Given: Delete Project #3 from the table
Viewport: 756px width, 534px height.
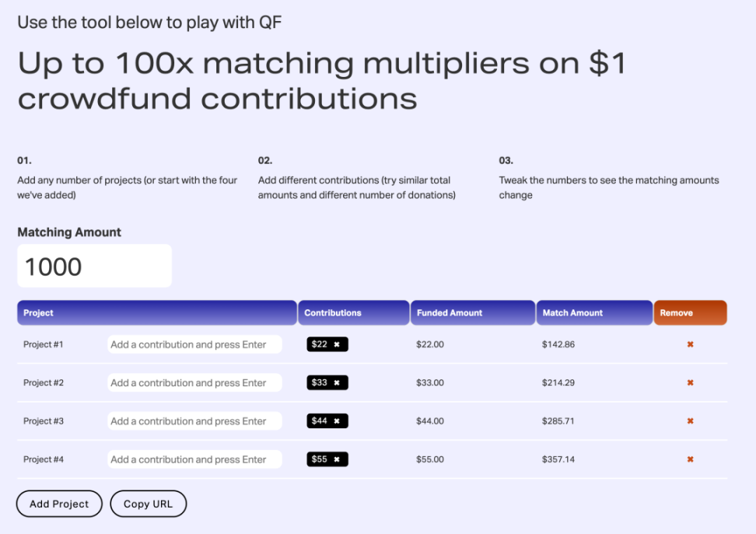Looking at the screenshot, I should click(x=690, y=421).
